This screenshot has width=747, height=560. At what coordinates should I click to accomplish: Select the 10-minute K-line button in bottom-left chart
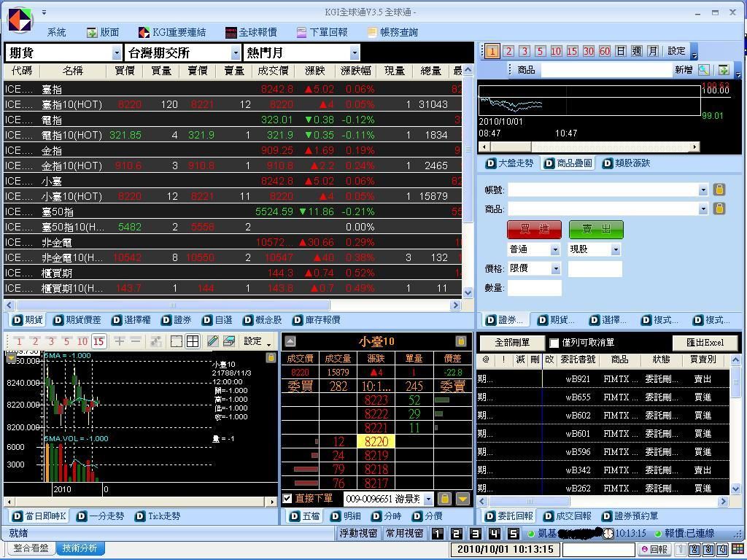[x=82, y=341]
